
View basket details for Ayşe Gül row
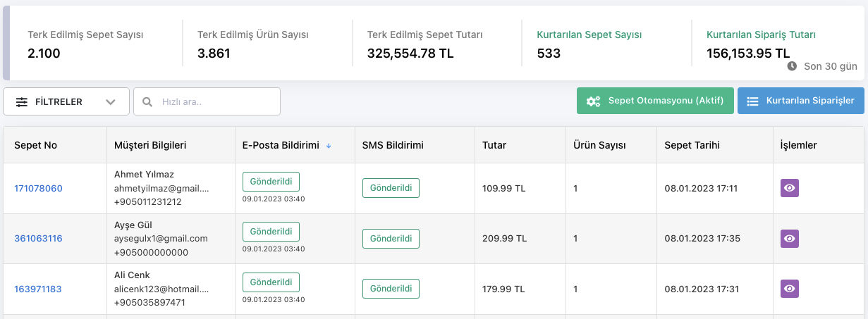coord(790,239)
